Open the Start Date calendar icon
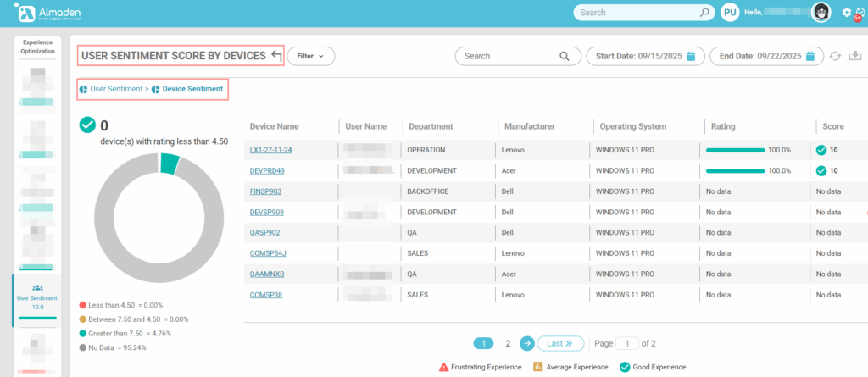Screen dimensions: 868x377 click(691, 57)
